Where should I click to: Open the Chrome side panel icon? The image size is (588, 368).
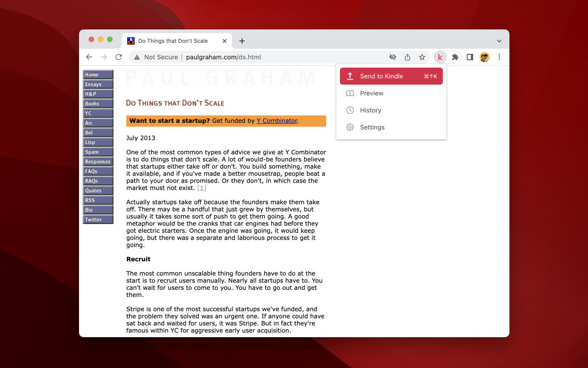tap(469, 57)
